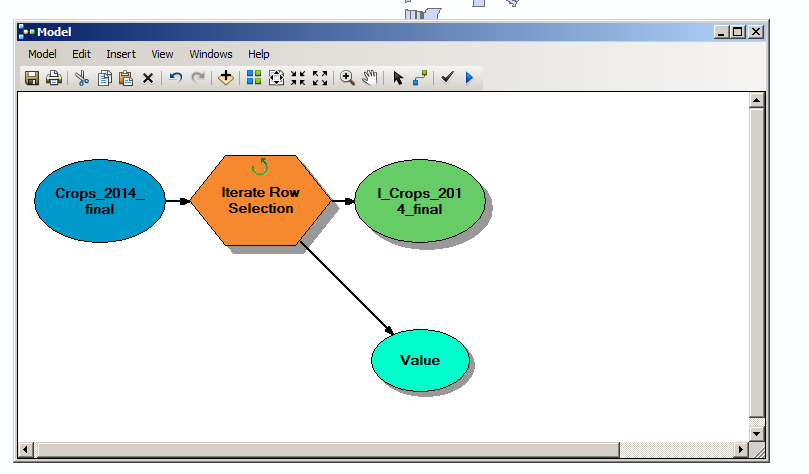Click the Print icon in toolbar
809x474 pixels.
click(54, 78)
